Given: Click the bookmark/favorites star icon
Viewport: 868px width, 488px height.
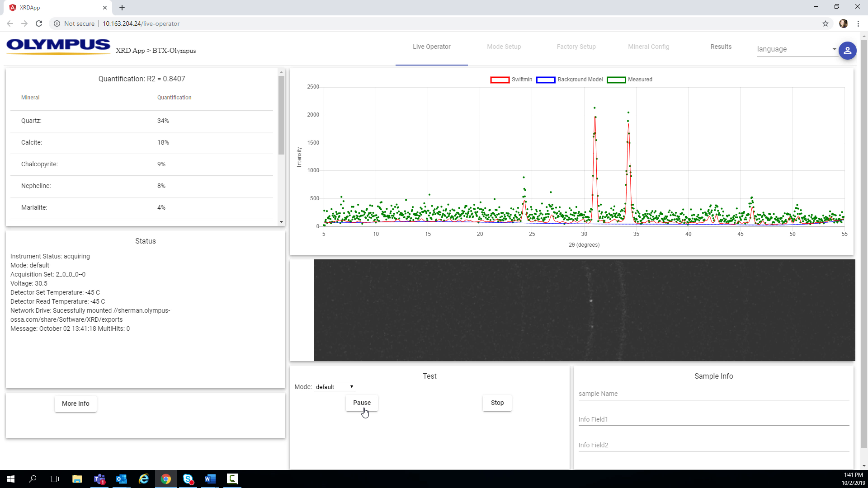Looking at the screenshot, I should [x=826, y=23].
